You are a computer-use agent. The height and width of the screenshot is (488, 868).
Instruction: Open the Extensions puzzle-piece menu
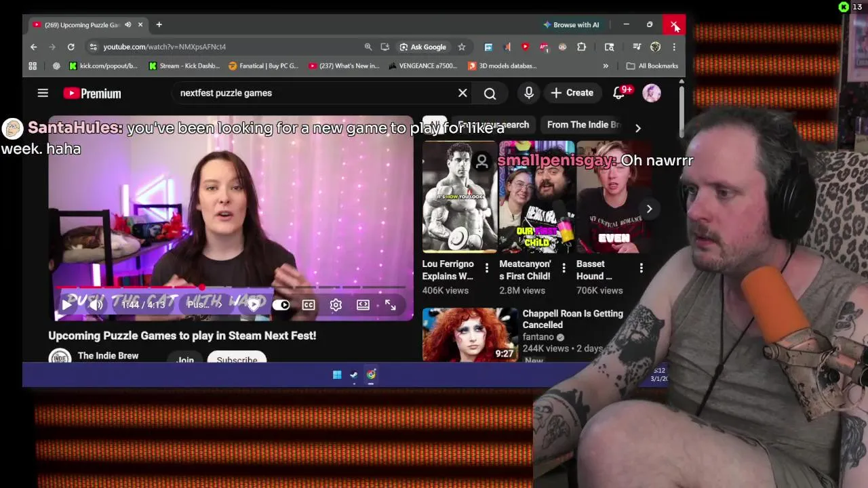click(581, 47)
